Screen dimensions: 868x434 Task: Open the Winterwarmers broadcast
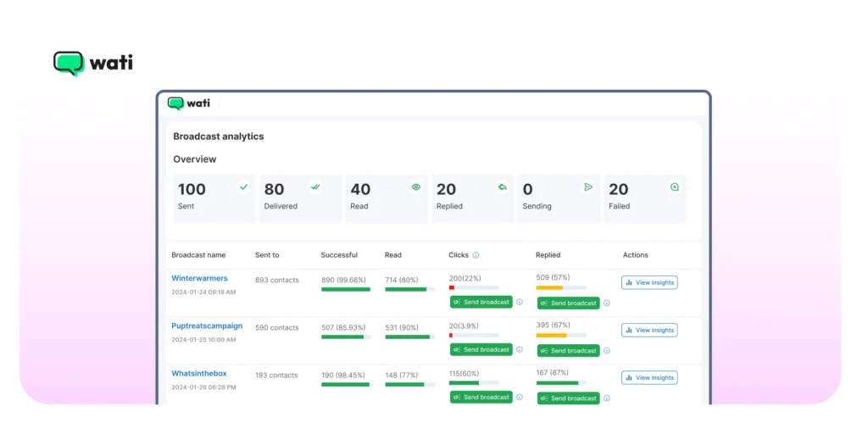[199, 278]
